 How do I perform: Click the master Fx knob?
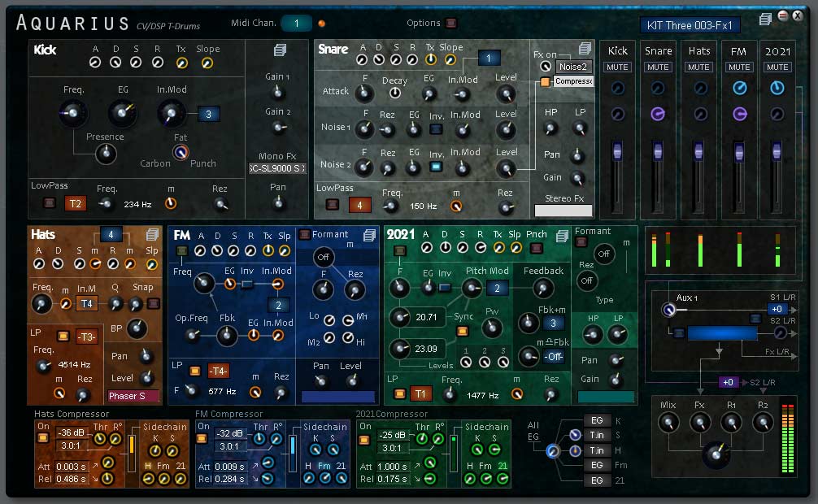click(x=700, y=422)
